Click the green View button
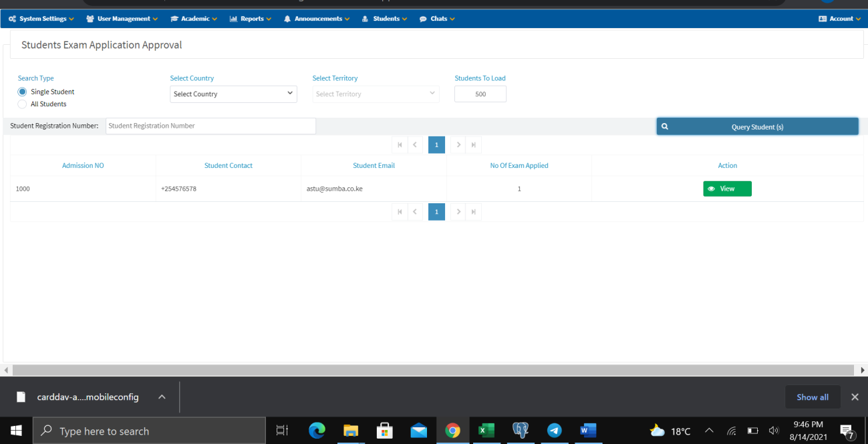This screenshot has width=868, height=444. [x=727, y=189]
